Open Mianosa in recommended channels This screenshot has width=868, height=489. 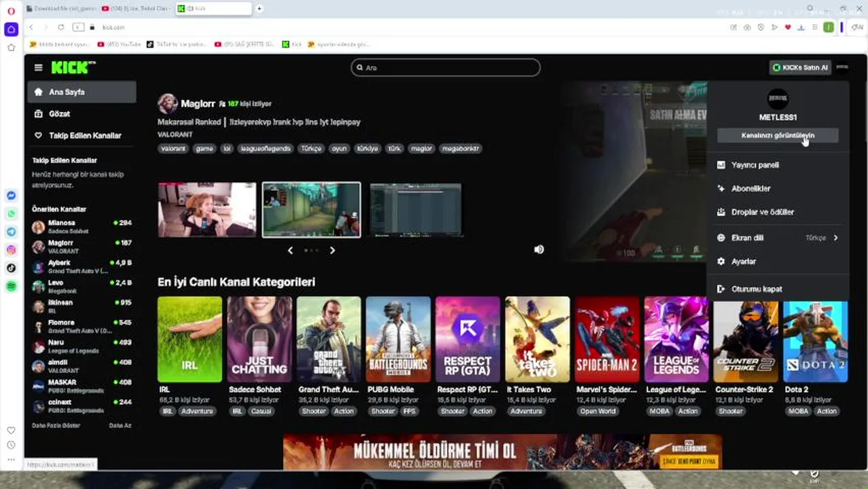pos(82,227)
